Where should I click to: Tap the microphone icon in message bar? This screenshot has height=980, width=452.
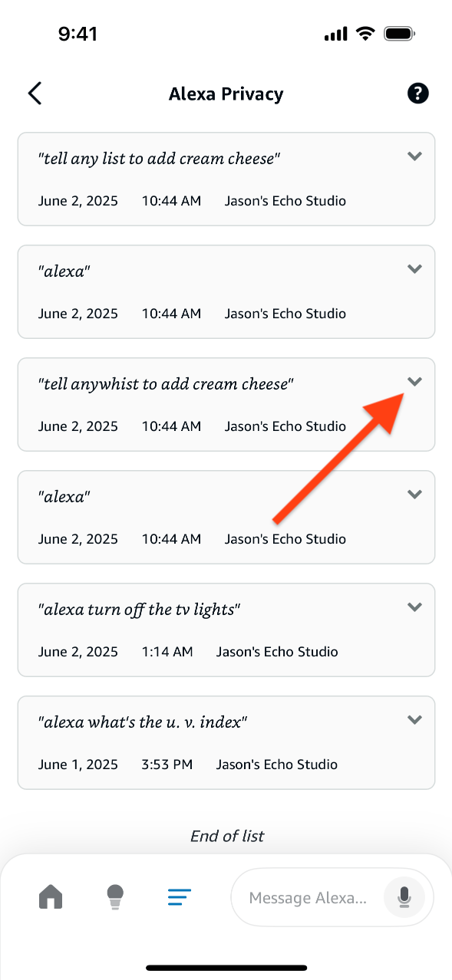[x=404, y=896]
